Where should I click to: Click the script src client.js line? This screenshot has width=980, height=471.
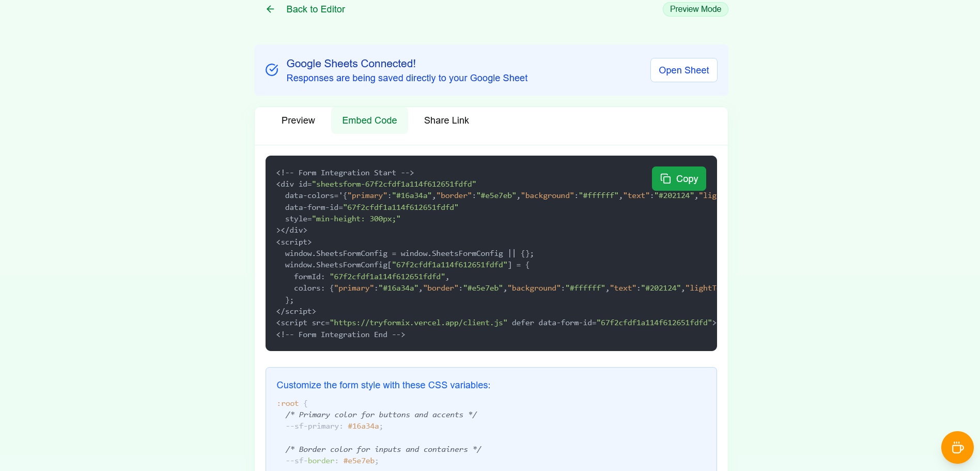coord(496,323)
